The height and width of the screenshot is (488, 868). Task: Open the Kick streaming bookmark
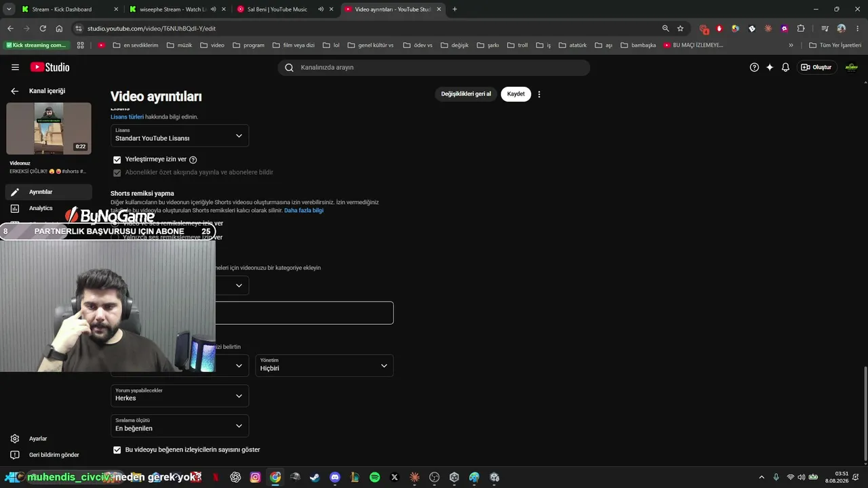[37, 45]
